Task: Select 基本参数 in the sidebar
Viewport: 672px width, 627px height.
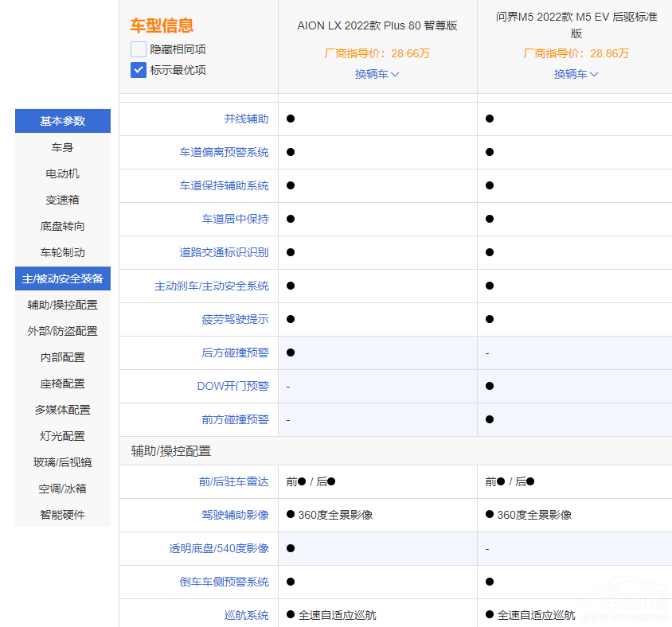Action: 63,121
